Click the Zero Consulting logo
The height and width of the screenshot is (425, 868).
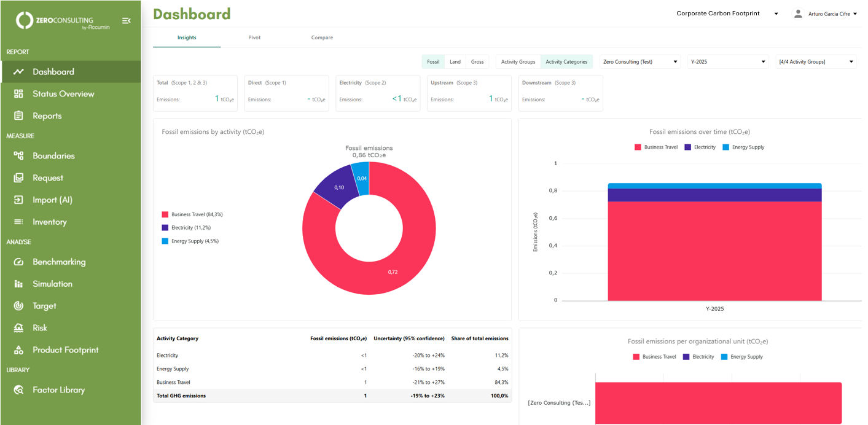coord(63,20)
